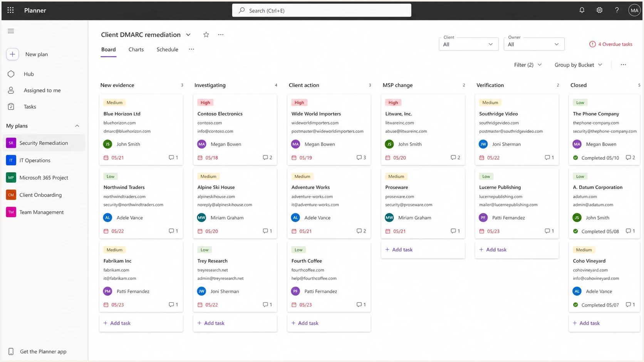The height and width of the screenshot is (362, 644).
Task: Open the Client Onboarding plan
Action: click(x=44, y=195)
